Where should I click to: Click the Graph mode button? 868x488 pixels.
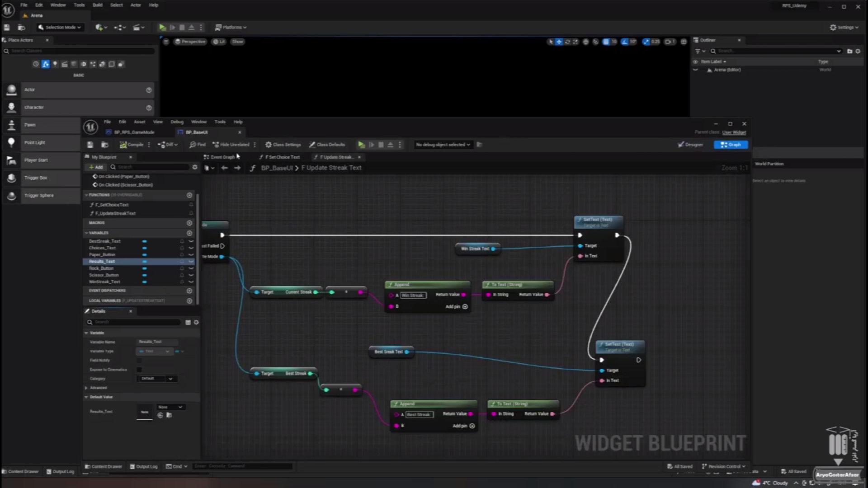[x=731, y=145]
